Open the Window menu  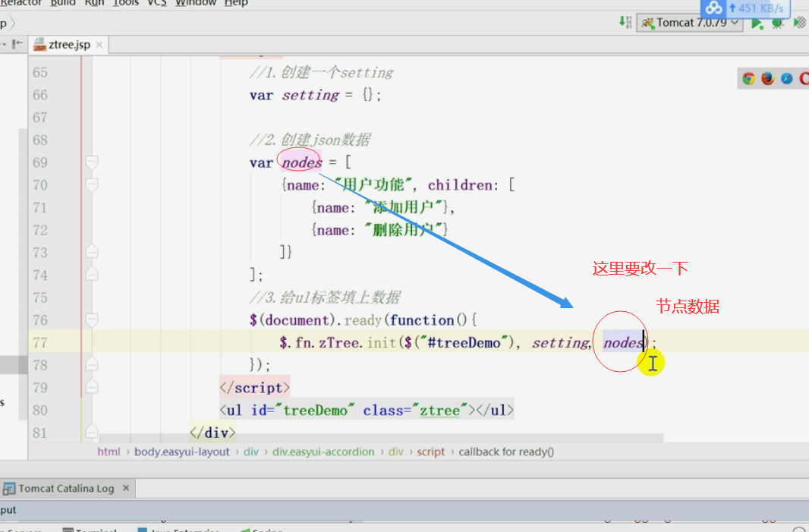click(x=196, y=2)
